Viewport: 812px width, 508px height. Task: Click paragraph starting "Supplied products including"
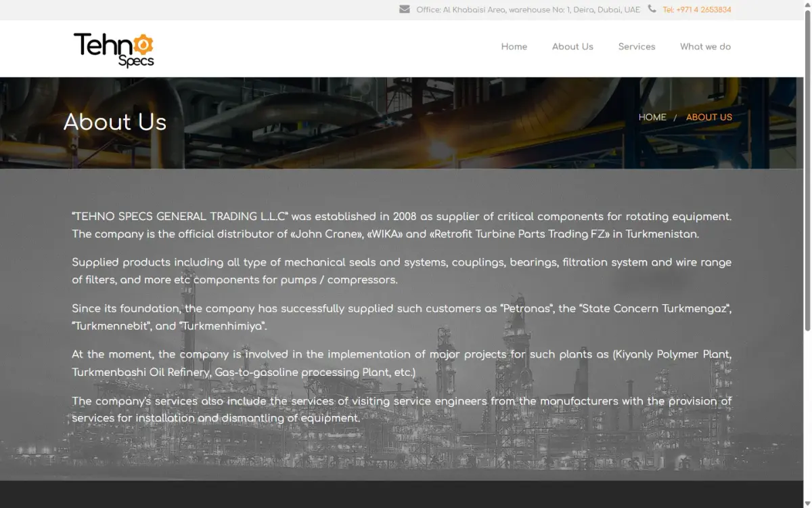402,271
